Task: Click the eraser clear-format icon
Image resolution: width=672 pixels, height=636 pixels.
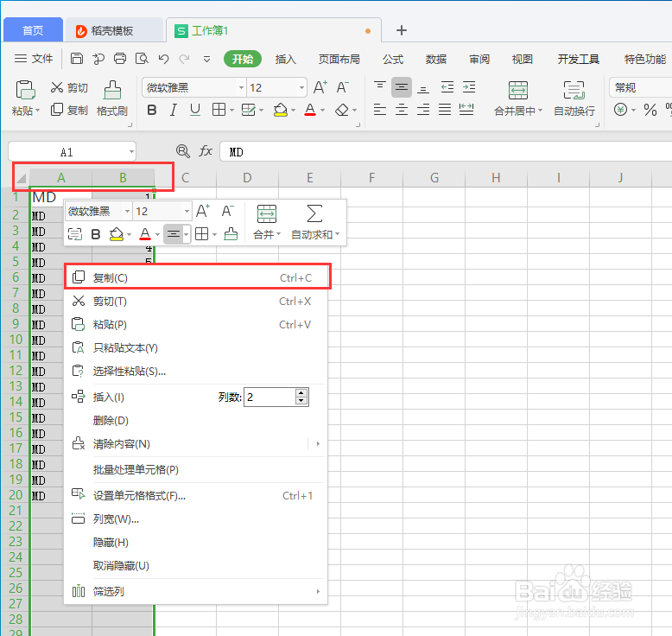Action: click(x=342, y=111)
